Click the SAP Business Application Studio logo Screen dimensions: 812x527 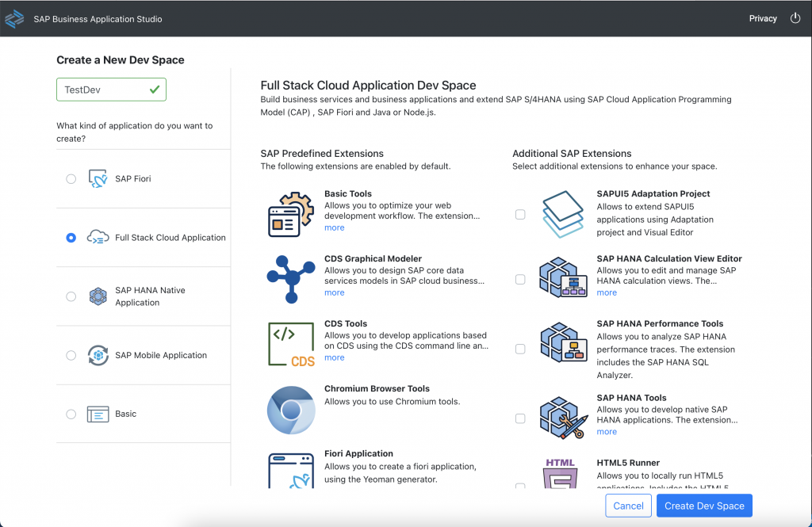[x=14, y=19]
